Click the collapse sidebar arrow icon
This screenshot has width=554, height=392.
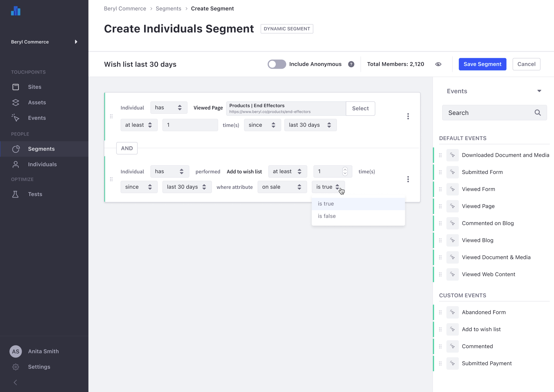(15, 382)
